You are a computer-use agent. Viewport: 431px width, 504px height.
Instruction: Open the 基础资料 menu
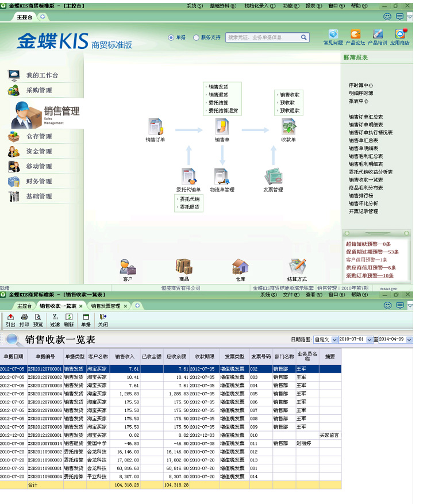[x=223, y=6]
